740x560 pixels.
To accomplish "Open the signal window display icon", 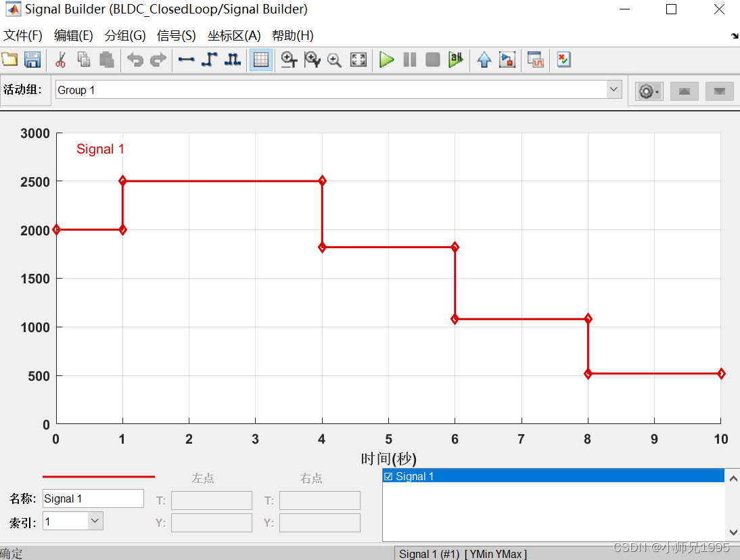I will (536, 60).
